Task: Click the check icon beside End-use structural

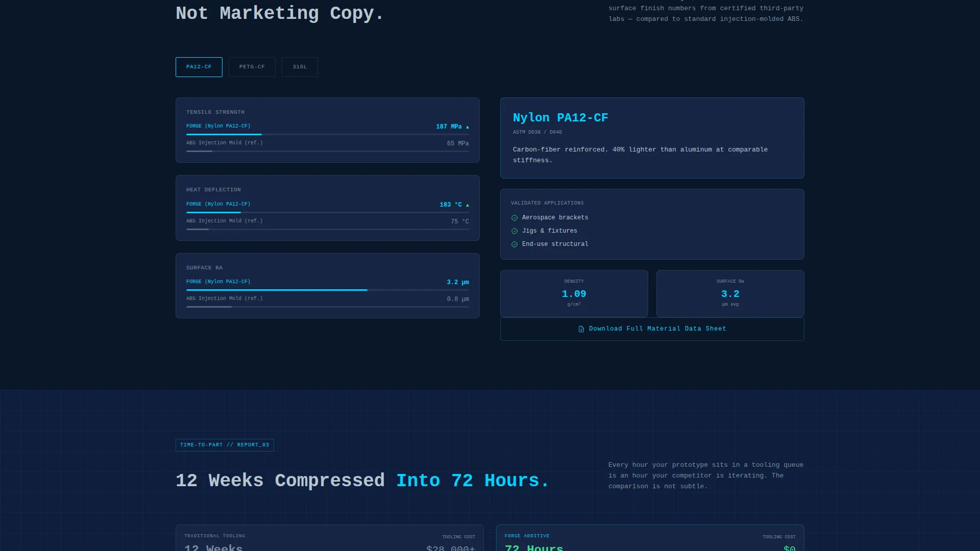Action: 514,244
